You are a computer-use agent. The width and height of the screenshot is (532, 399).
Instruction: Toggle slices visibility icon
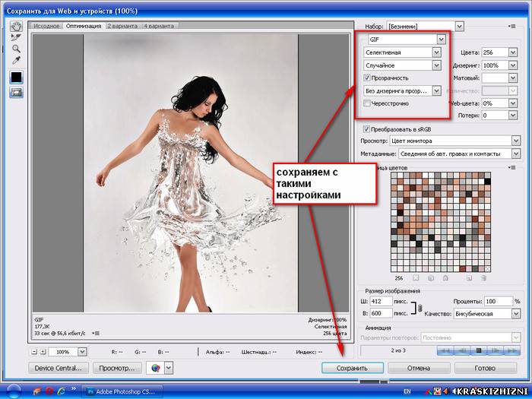tap(16, 92)
